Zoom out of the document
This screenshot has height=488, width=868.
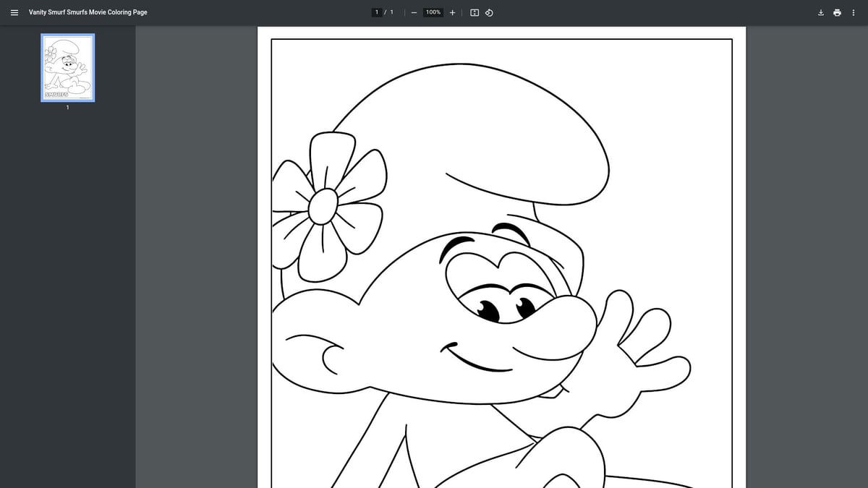[414, 12]
